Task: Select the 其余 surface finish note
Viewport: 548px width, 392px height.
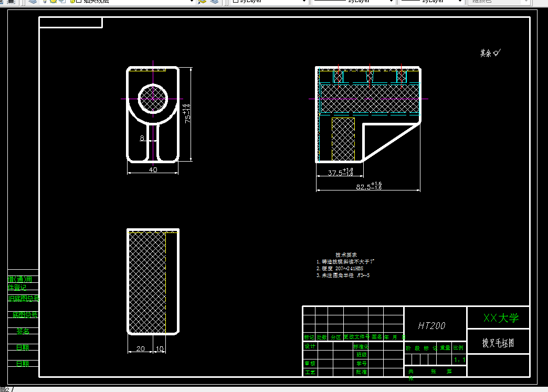Action: click(490, 53)
